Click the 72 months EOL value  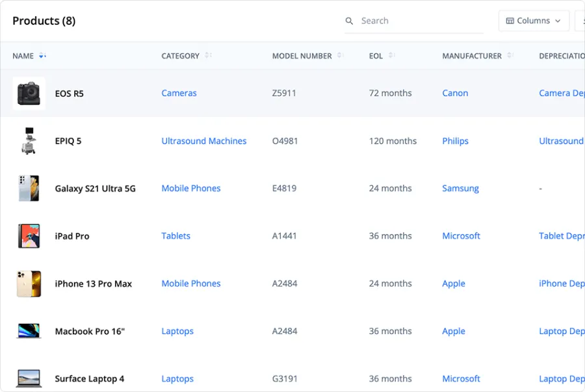point(390,93)
